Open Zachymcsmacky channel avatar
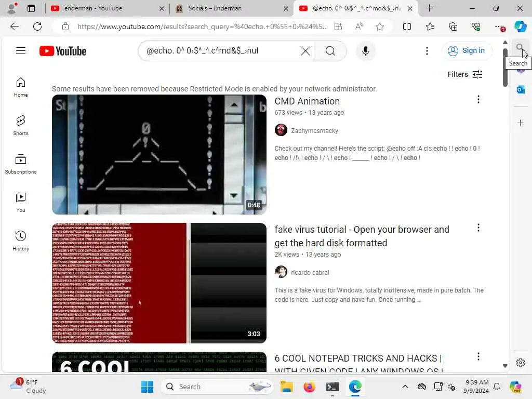Image resolution: width=532 pixels, height=399 pixels. 281,130
